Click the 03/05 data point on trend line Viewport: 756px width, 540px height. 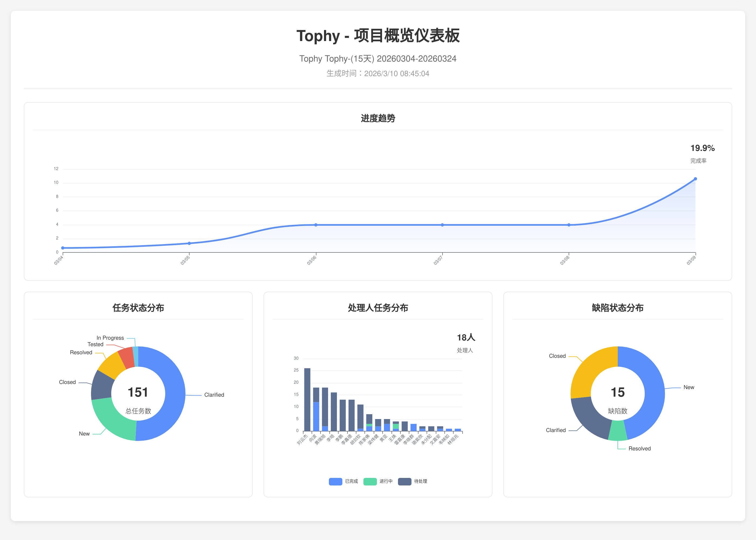(189, 243)
